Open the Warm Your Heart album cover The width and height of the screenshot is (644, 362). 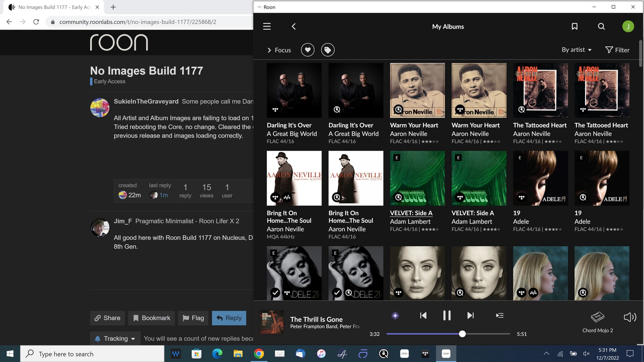(417, 90)
